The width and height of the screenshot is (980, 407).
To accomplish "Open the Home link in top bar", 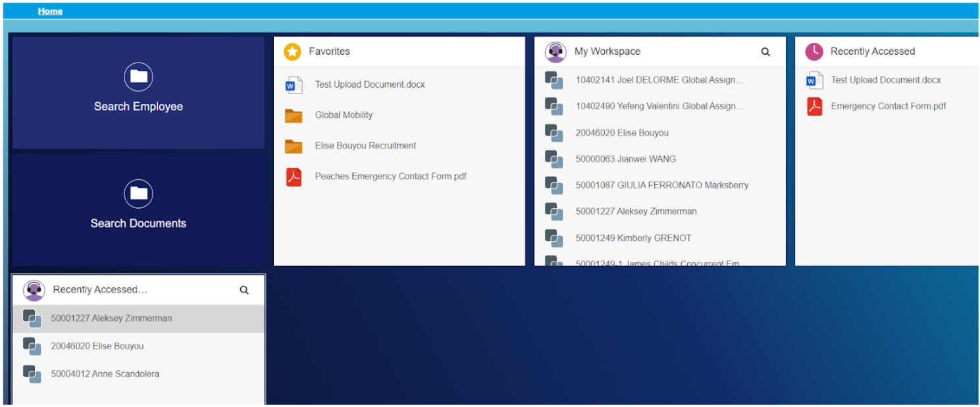I will (x=50, y=11).
